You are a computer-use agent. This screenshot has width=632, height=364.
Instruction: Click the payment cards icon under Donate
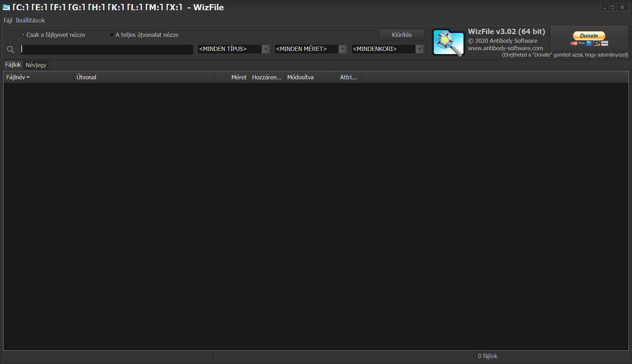(x=589, y=44)
